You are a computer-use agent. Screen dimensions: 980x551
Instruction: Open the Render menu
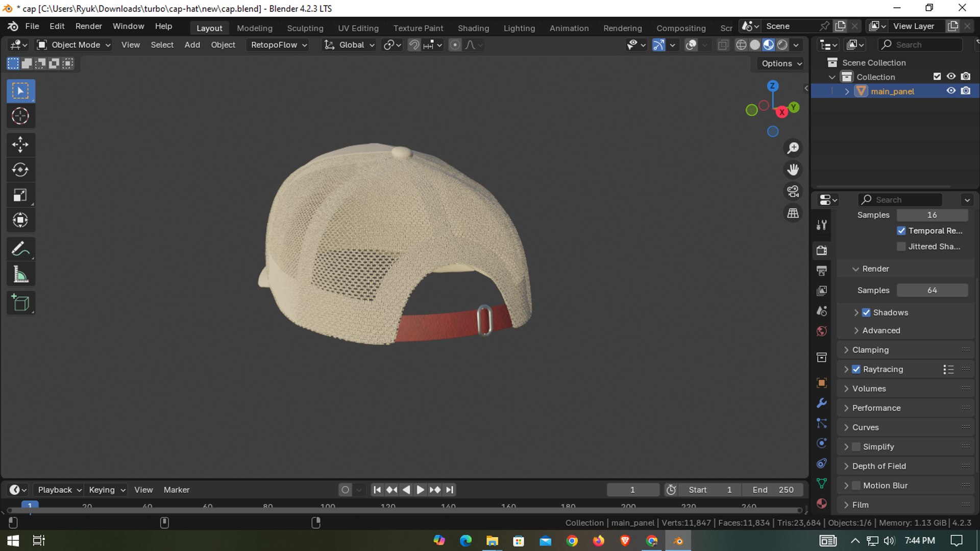coord(89,26)
